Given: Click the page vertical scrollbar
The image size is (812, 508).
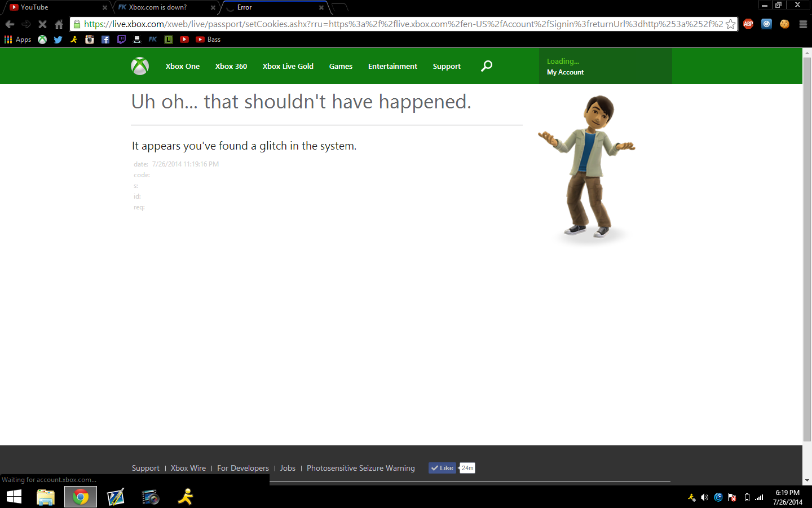Looking at the screenshot, I should 807,248.
